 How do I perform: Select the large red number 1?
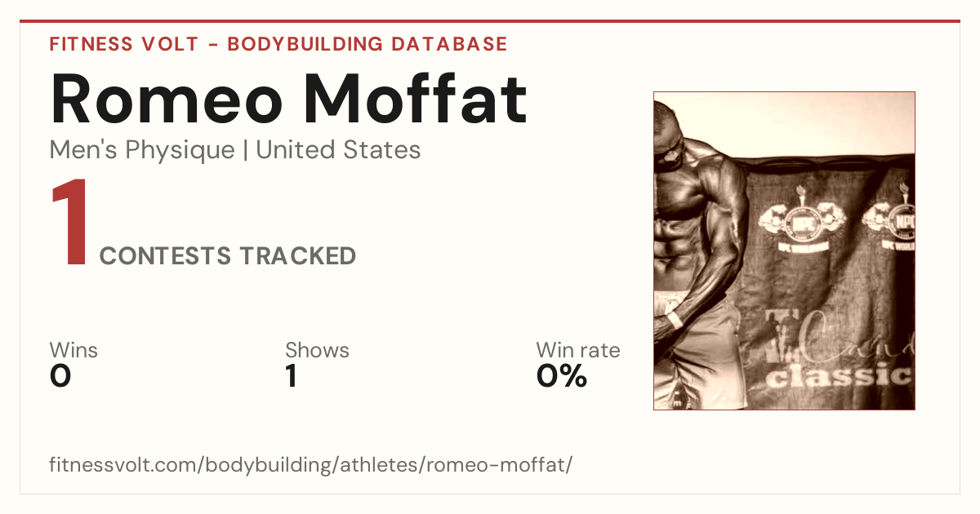70,223
